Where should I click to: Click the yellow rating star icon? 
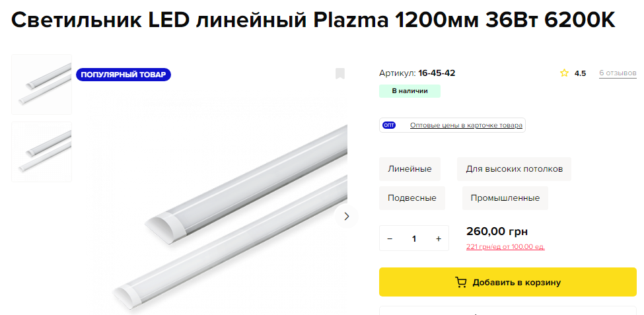click(x=564, y=73)
